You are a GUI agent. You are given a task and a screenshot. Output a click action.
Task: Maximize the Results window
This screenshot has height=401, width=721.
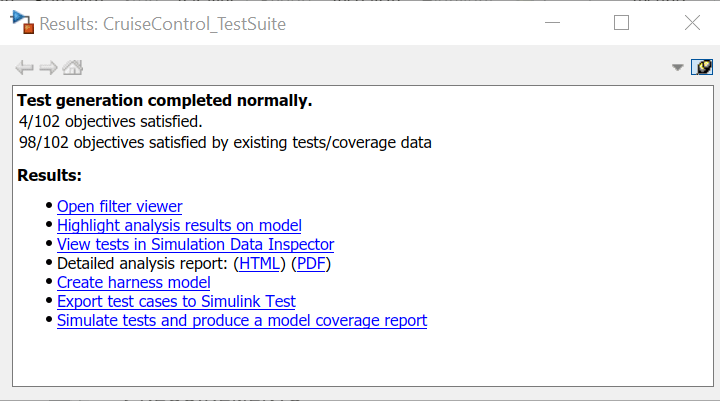pyautogui.click(x=621, y=23)
